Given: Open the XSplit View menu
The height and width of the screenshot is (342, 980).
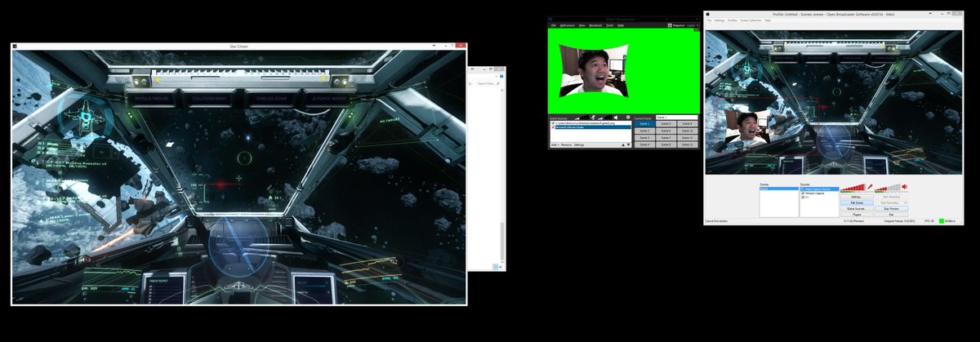Looking at the screenshot, I should coord(582,25).
